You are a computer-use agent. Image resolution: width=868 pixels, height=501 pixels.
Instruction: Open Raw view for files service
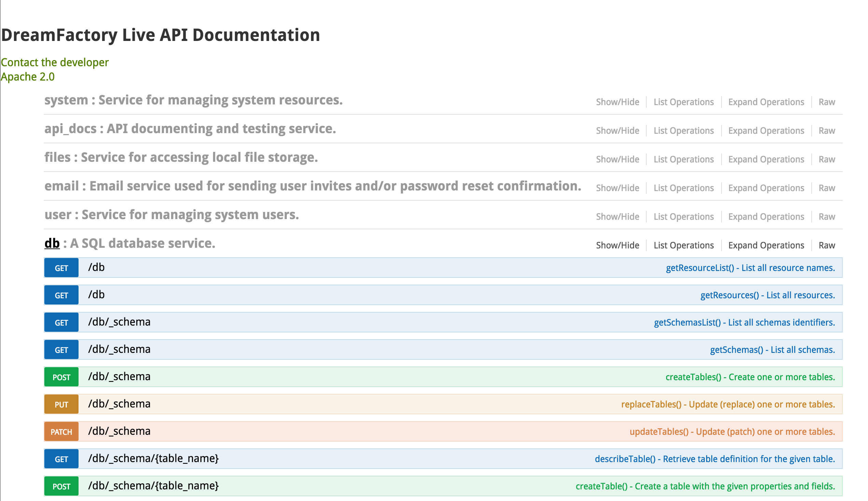827,159
